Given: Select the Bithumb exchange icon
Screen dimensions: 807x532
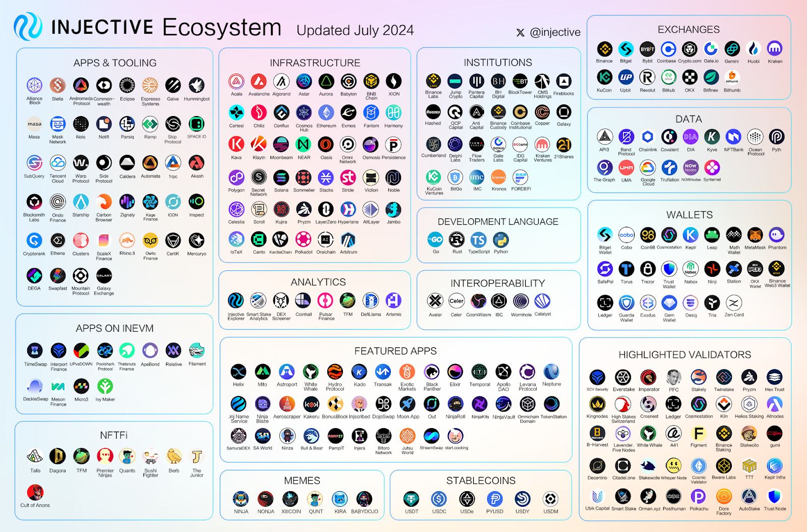Looking at the screenshot, I should pos(732,77).
